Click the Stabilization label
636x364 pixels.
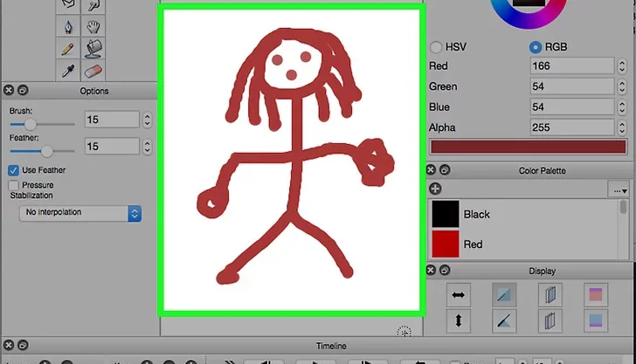pos(31,196)
